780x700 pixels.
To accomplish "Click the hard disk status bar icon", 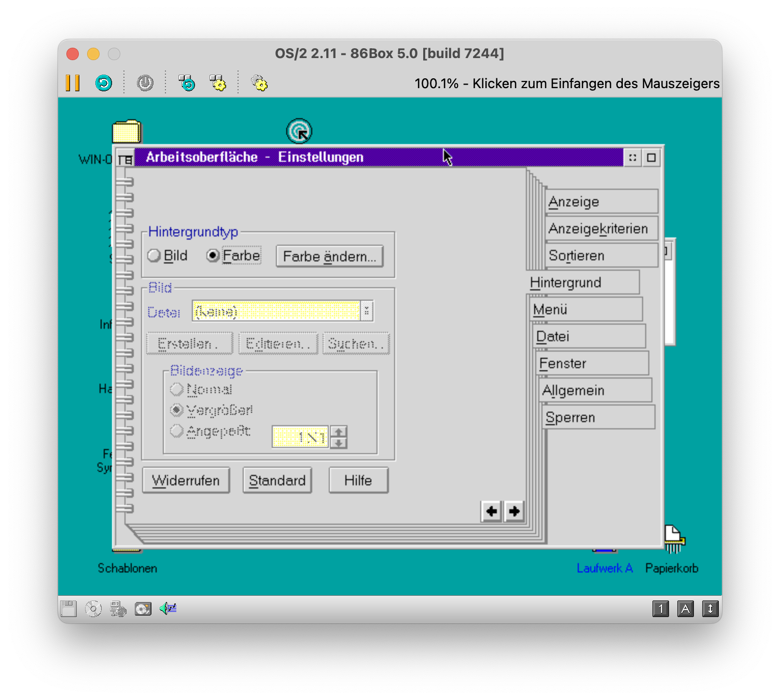I will click(143, 608).
